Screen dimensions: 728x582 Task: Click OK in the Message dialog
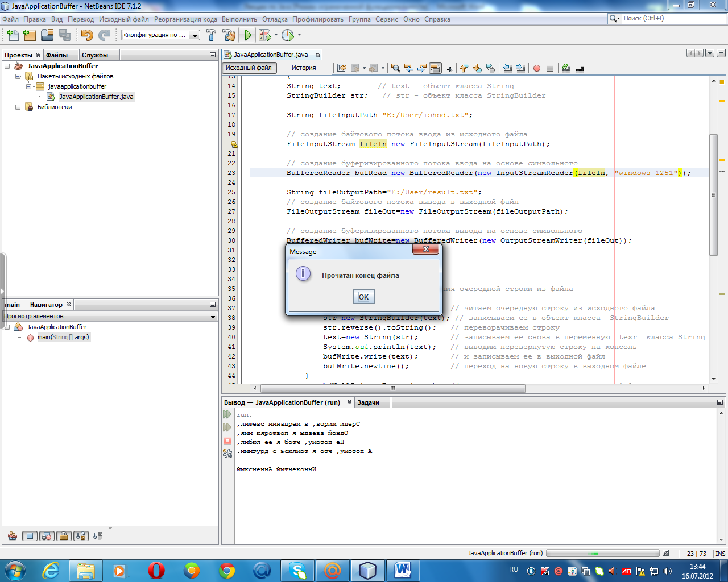click(x=363, y=297)
